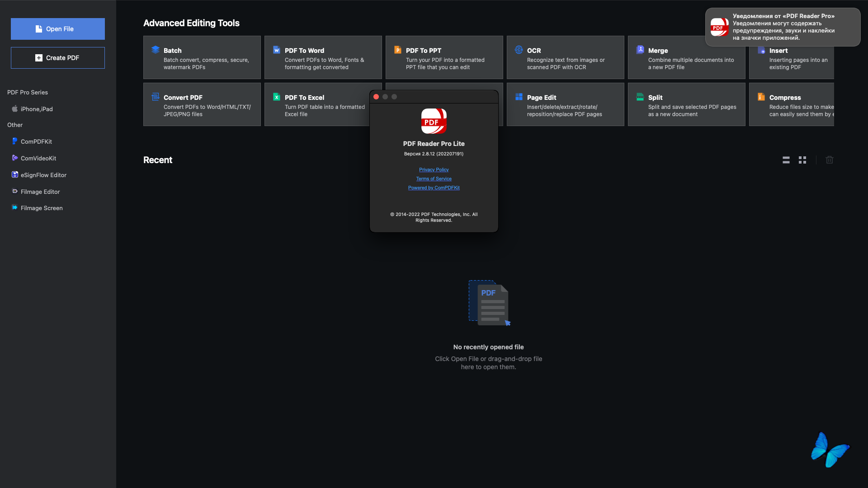
Task: Switch Recent files to list view
Action: point(786,160)
